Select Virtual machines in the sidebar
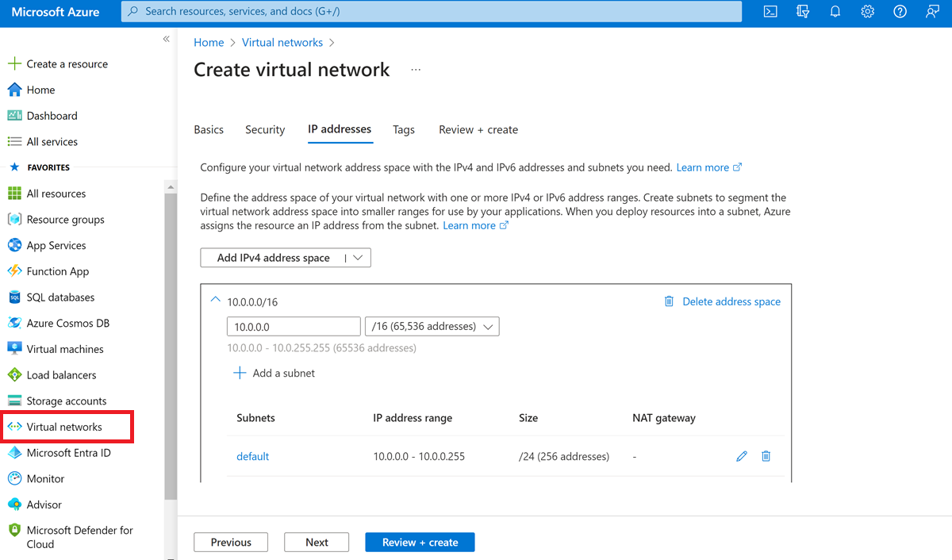This screenshot has height=560, width=952. point(63,348)
